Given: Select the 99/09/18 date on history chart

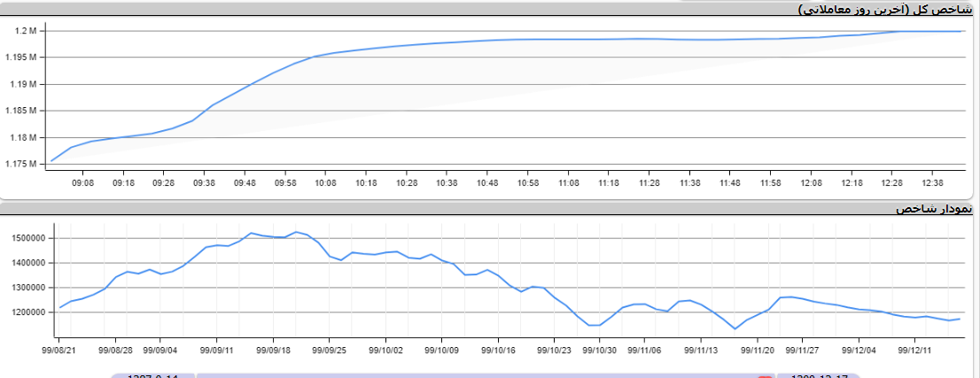Looking at the screenshot, I should 273,350.
